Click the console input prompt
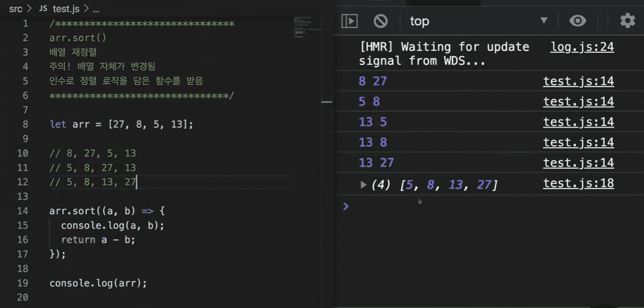Image resolution: width=644 pixels, height=308 pixels. (x=489, y=206)
